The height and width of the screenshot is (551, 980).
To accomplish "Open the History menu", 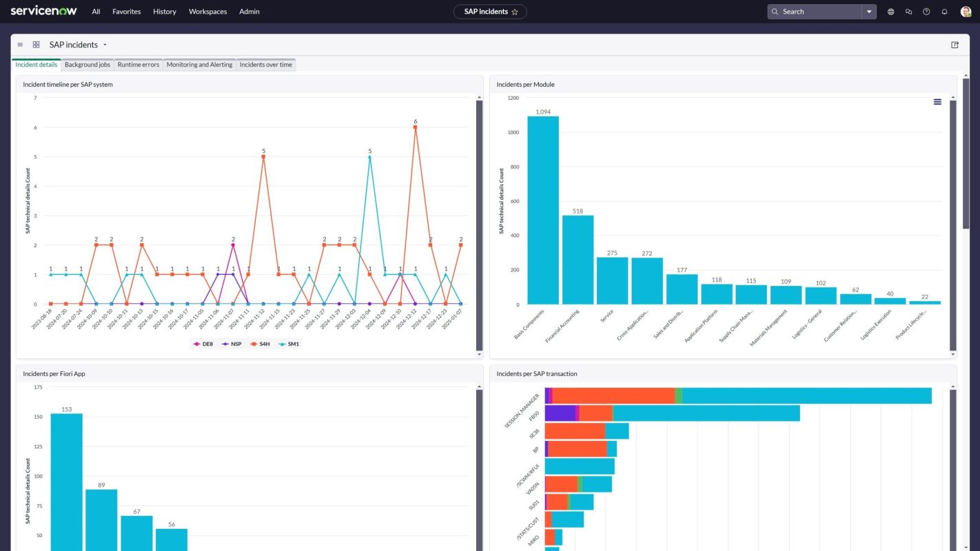I will click(x=165, y=12).
